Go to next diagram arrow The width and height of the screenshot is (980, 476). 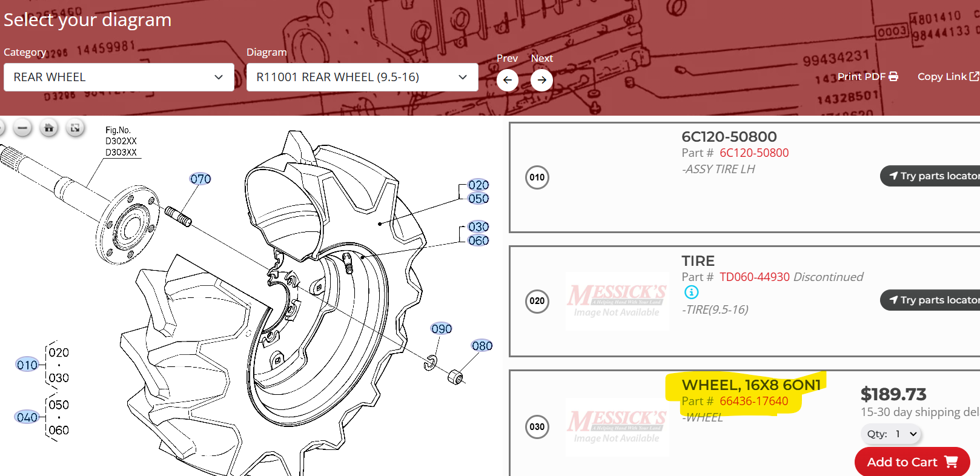(x=541, y=80)
